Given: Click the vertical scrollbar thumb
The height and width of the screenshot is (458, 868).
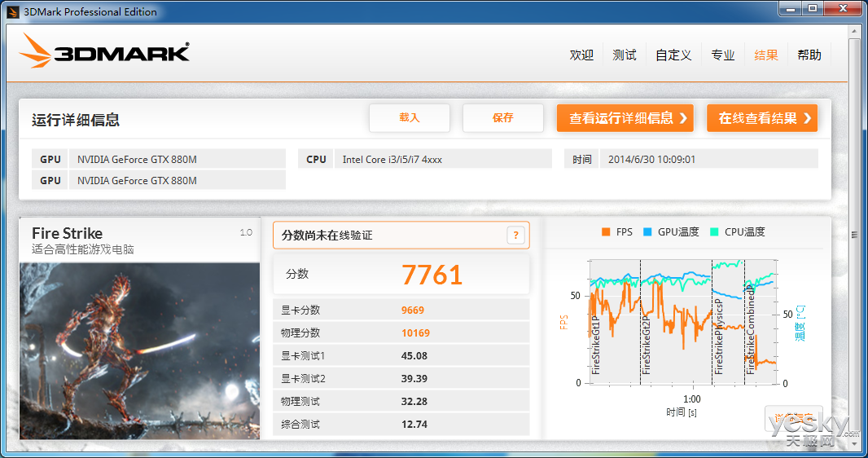Looking at the screenshot, I should (x=853, y=235).
